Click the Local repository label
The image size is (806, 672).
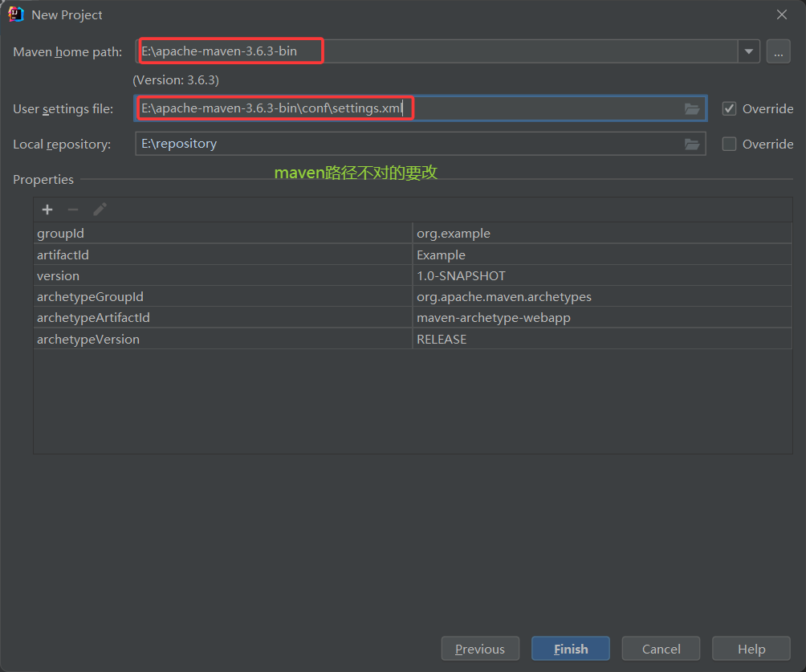tap(62, 145)
